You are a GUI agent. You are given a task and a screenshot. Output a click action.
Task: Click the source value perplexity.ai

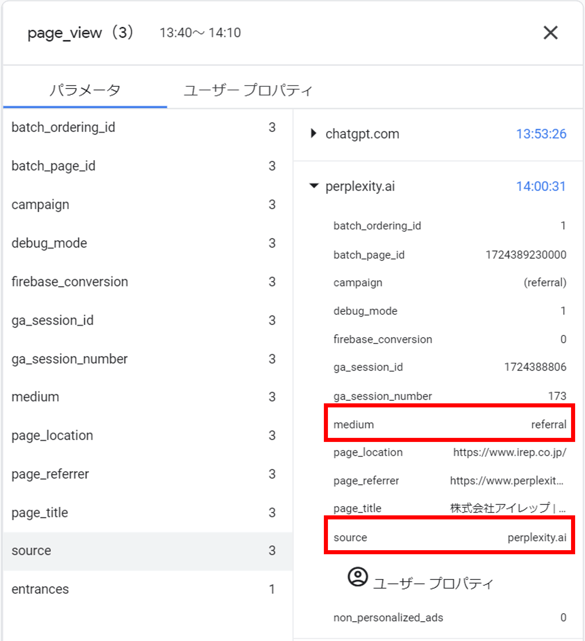[x=537, y=538]
